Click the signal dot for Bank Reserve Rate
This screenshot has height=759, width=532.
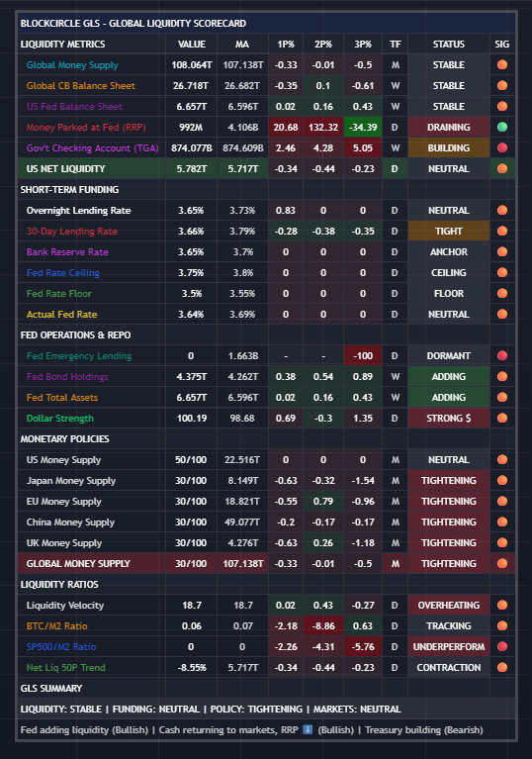(x=502, y=252)
